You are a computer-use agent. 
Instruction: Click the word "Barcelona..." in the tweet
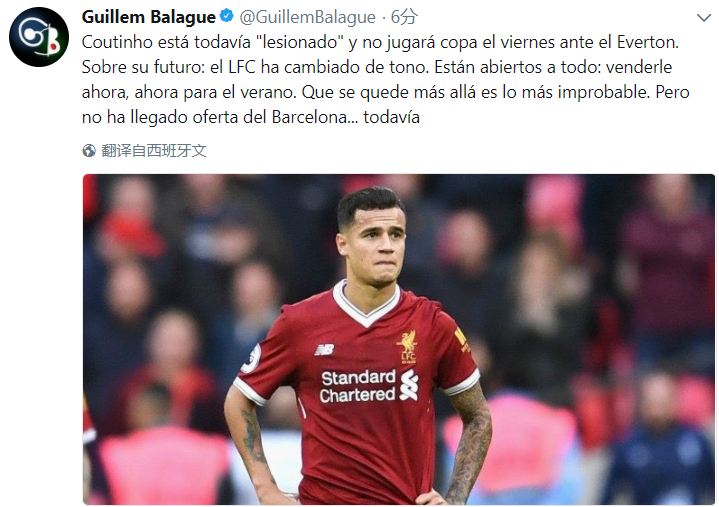[x=315, y=117]
